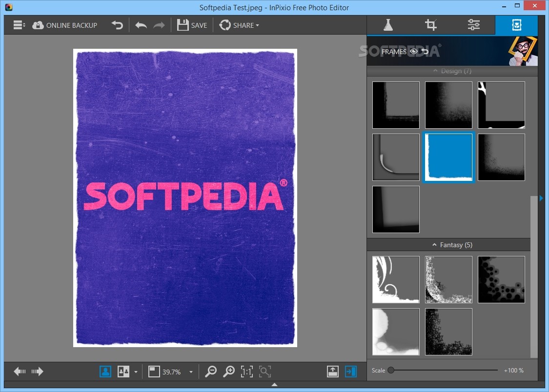Toggle frame visibility eye icon
The image size is (549, 392).
414,51
